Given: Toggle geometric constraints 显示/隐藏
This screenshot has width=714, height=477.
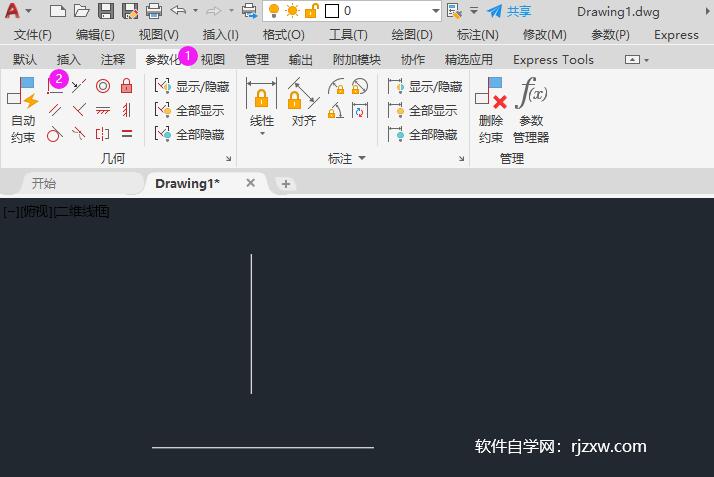Looking at the screenshot, I should click(192, 86).
